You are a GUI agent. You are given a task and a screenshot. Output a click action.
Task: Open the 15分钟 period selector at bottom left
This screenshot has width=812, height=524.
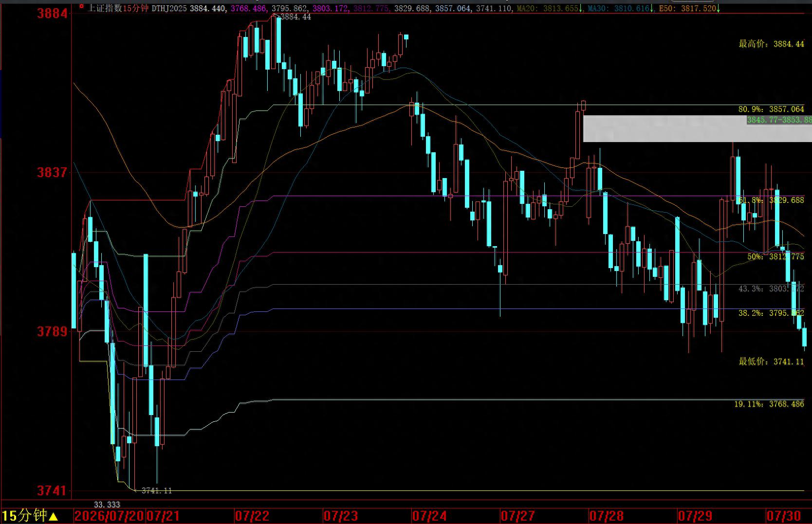(x=30, y=516)
